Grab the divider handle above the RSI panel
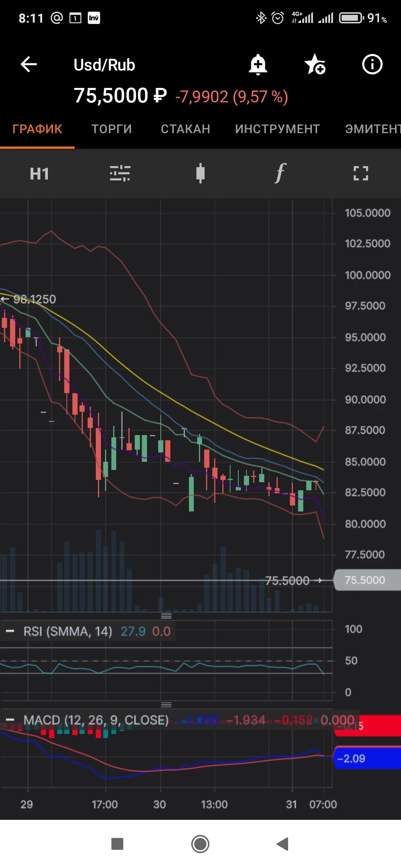The width and height of the screenshot is (401, 868). pyautogui.click(x=166, y=616)
